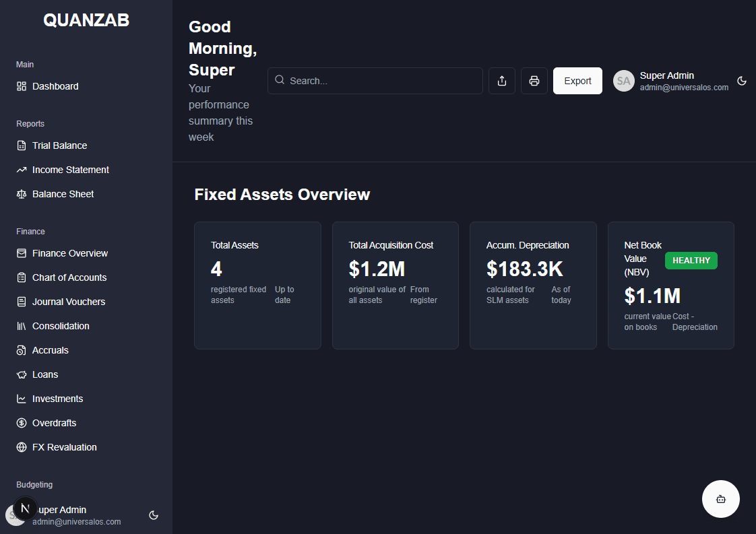Click the white Export button
Image resolution: width=756 pixels, height=534 pixels.
577,81
